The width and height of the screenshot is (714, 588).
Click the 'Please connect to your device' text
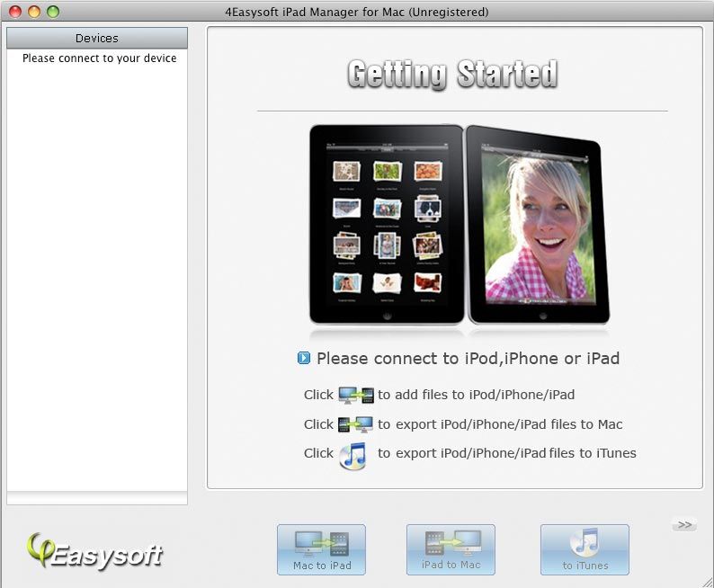pyautogui.click(x=99, y=58)
